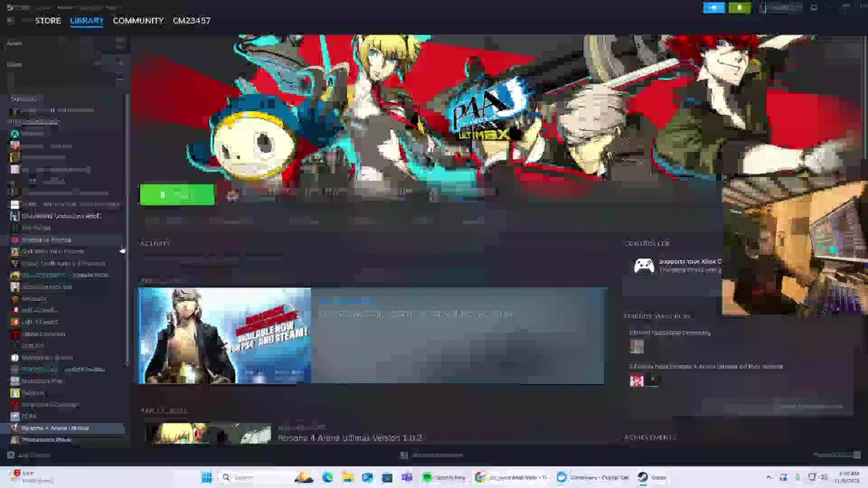868x488 pixels.
Task: Click the thumbnail beside the Version 1.0.2 news
Action: coord(208,434)
